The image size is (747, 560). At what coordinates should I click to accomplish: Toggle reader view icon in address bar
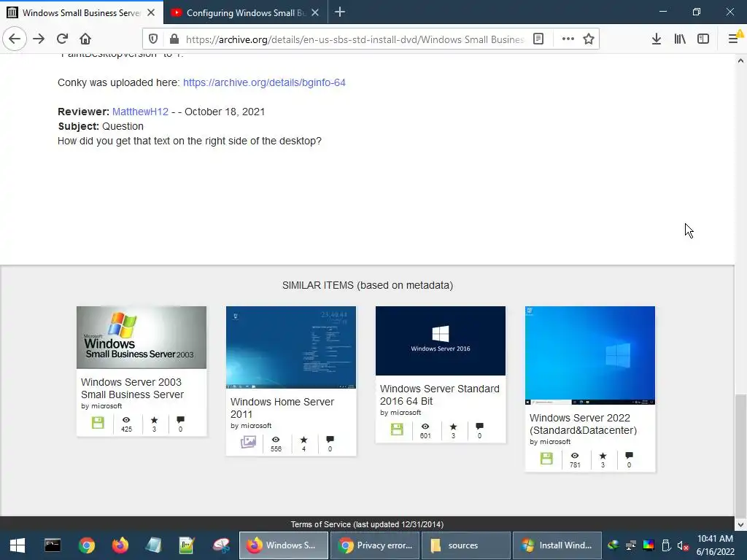(538, 39)
